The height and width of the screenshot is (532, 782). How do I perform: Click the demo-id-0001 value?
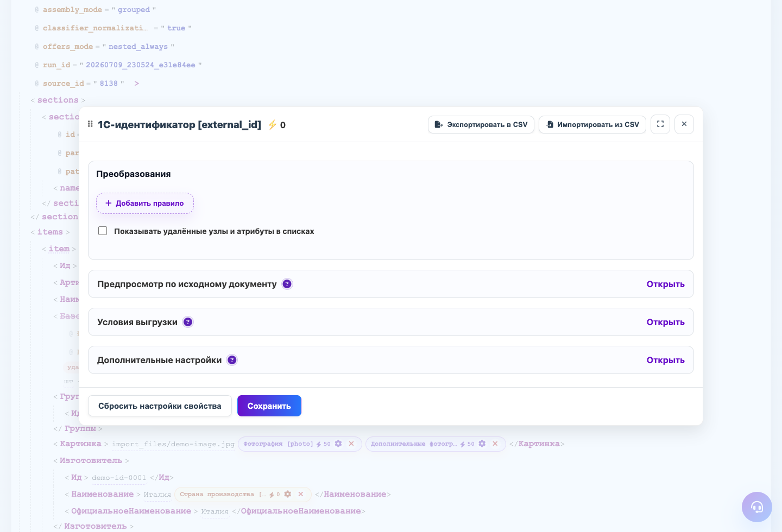[119, 478]
